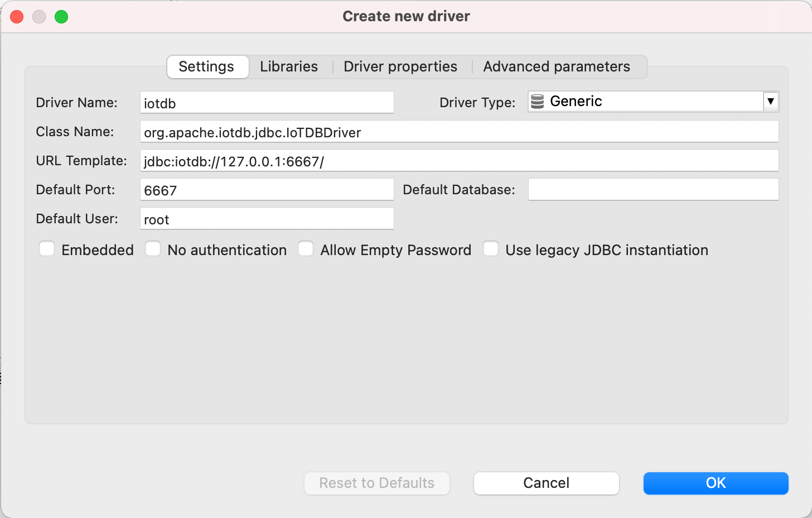The width and height of the screenshot is (812, 518).
Task: Toggle the No authentication checkbox
Action: (153, 249)
